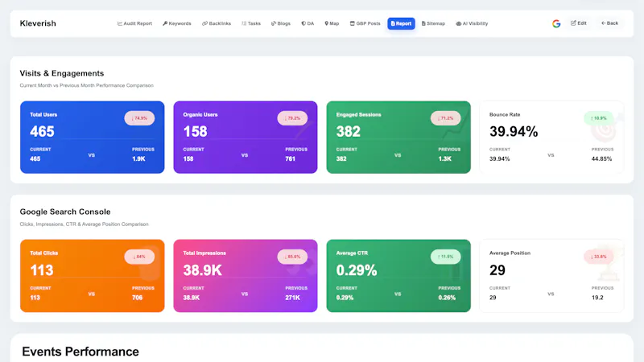Click the Engaged Sessions value 382
This screenshot has height=362, width=644.
click(x=349, y=131)
